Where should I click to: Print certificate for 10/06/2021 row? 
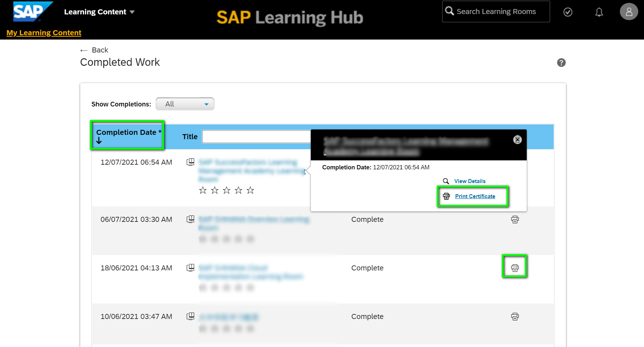coord(515,317)
